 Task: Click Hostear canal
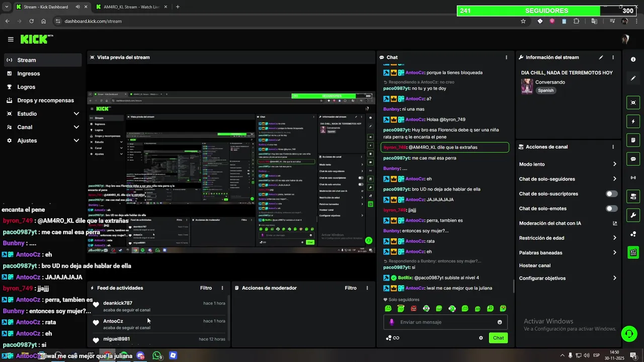coord(535,265)
